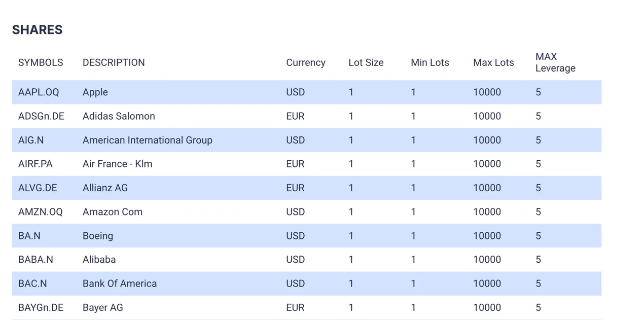Viewport: 644px width, 320px height.
Task: Click Max Lots 10000 in Boeing row
Action: coord(487,236)
